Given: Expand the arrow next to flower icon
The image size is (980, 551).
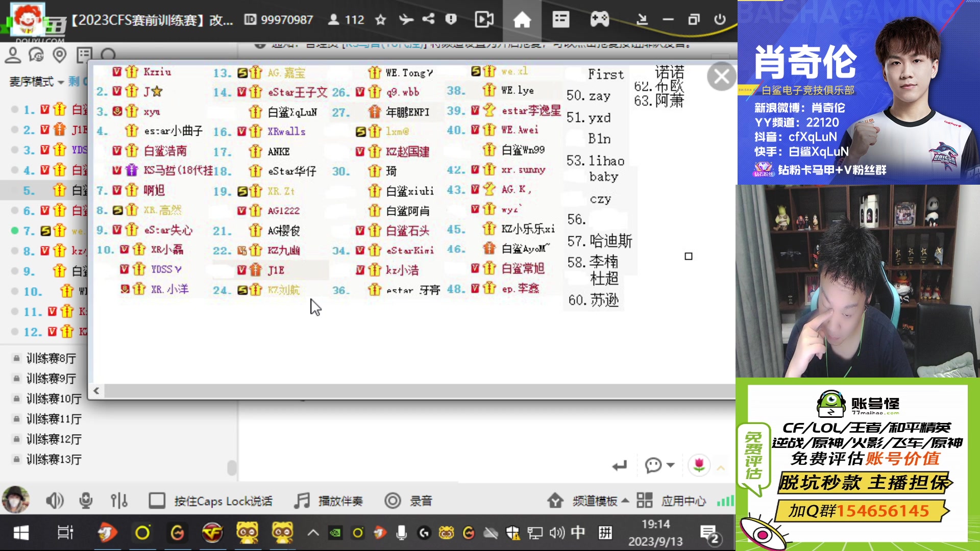Looking at the screenshot, I should pos(721,467).
